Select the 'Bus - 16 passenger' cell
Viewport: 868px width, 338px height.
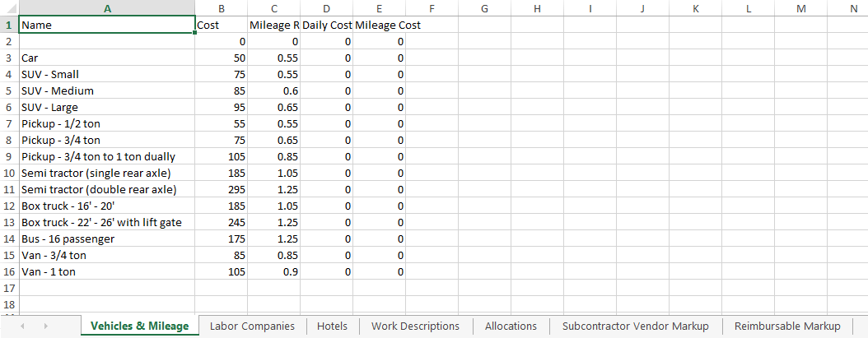[107, 239]
